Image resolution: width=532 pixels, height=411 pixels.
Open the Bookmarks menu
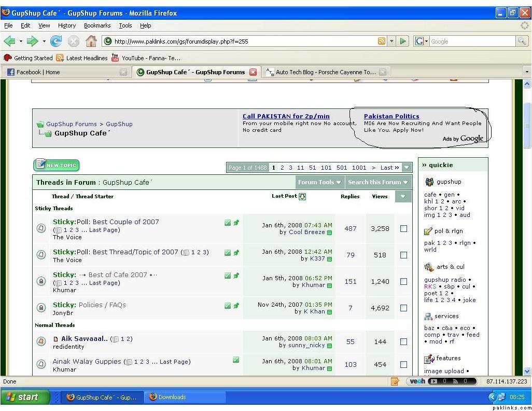coord(97,25)
